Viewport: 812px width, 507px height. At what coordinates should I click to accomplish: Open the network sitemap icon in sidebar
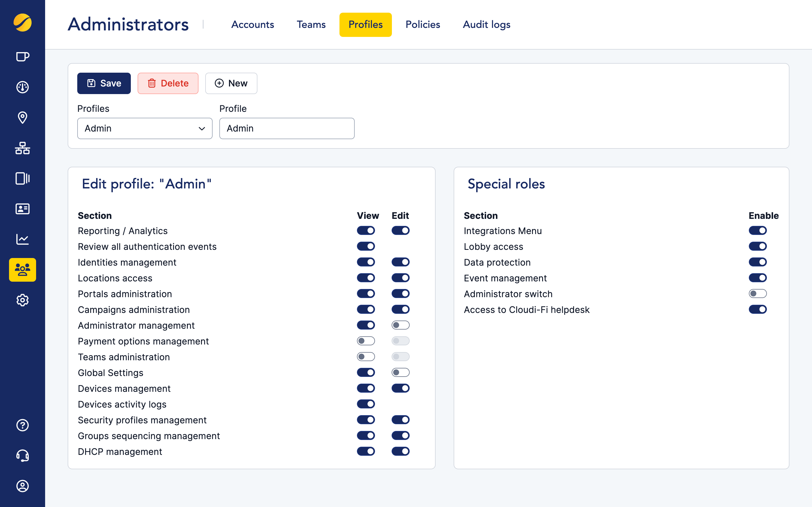tap(22, 148)
